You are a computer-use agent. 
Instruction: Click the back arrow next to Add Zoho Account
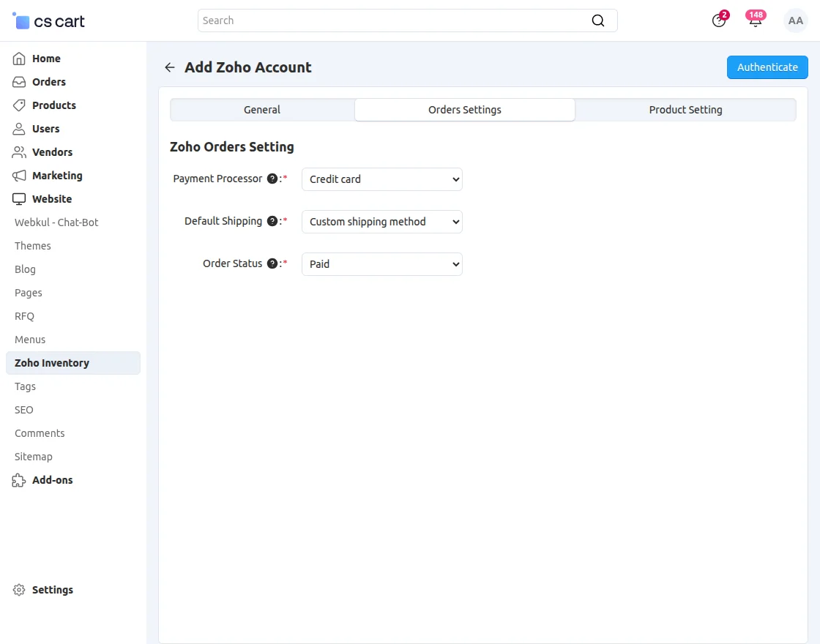pos(169,67)
